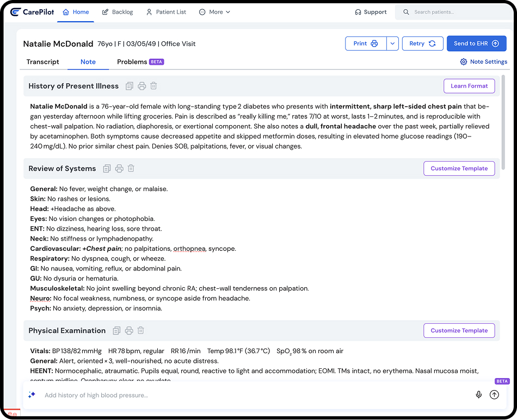Navigate to the Backlog page

pos(118,11)
